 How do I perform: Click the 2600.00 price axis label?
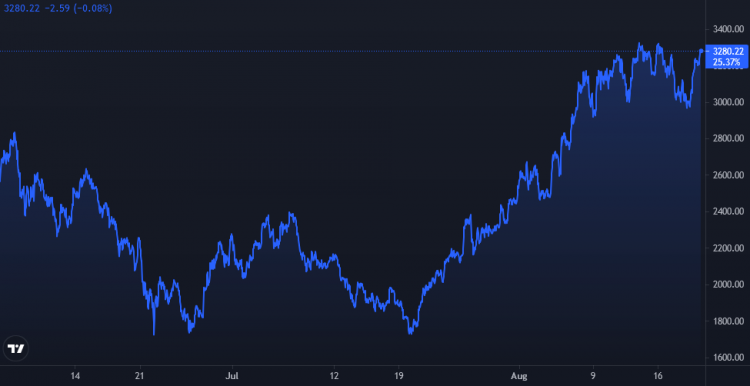click(x=728, y=175)
